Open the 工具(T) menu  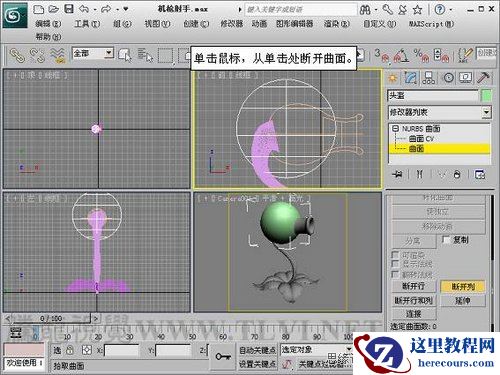[x=87, y=24]
